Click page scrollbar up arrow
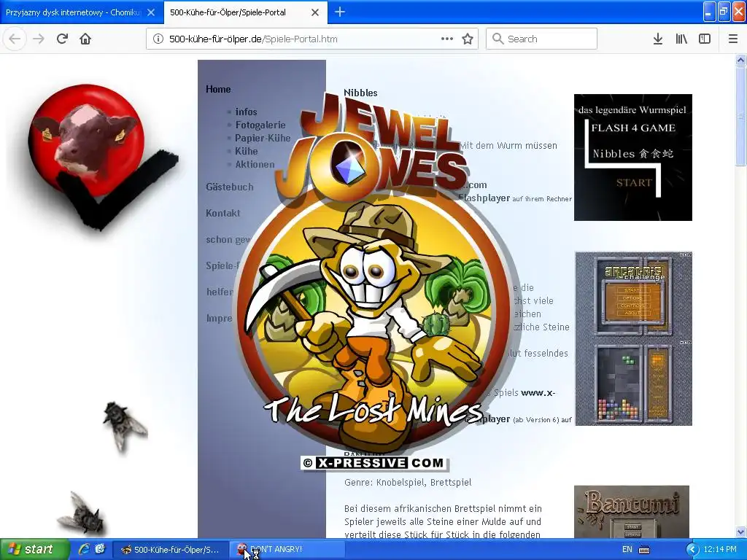The width and height of the screenshot is (747, 560). [740, 60]
